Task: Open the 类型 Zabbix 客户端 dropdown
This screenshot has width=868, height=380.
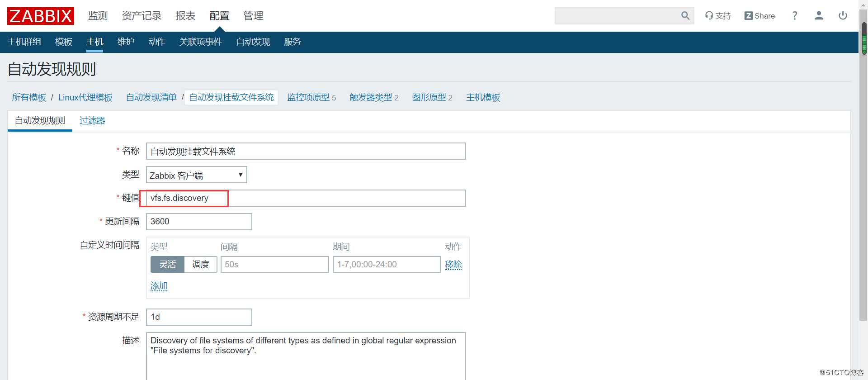Action: [197, 175]
